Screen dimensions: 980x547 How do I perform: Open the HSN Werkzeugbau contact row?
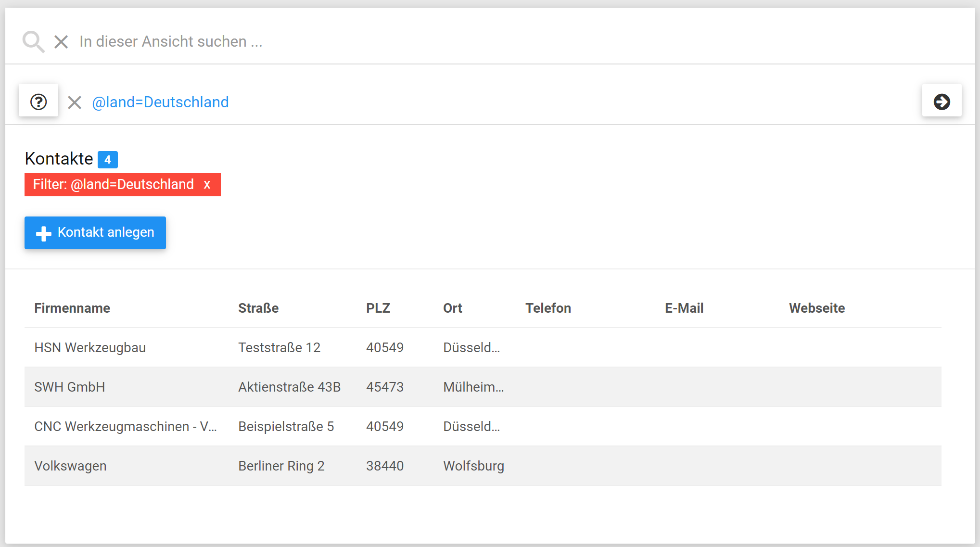click(x=90, y=347)
